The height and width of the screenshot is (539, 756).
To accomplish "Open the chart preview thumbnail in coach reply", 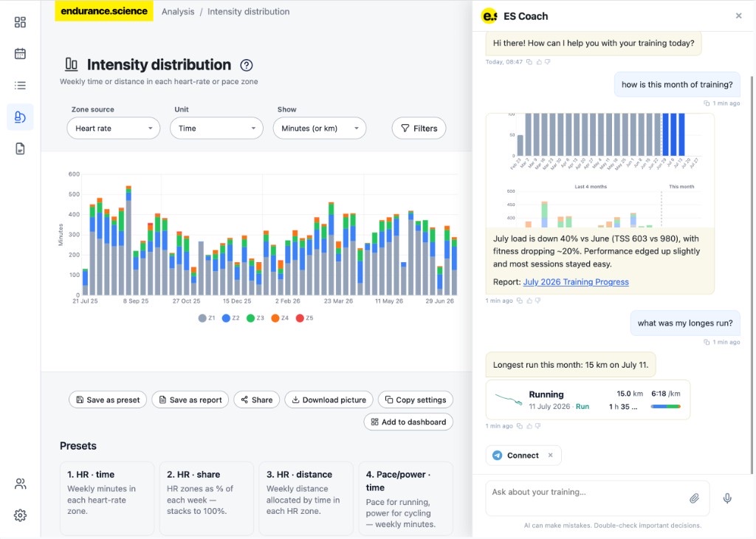I will 599,170.
